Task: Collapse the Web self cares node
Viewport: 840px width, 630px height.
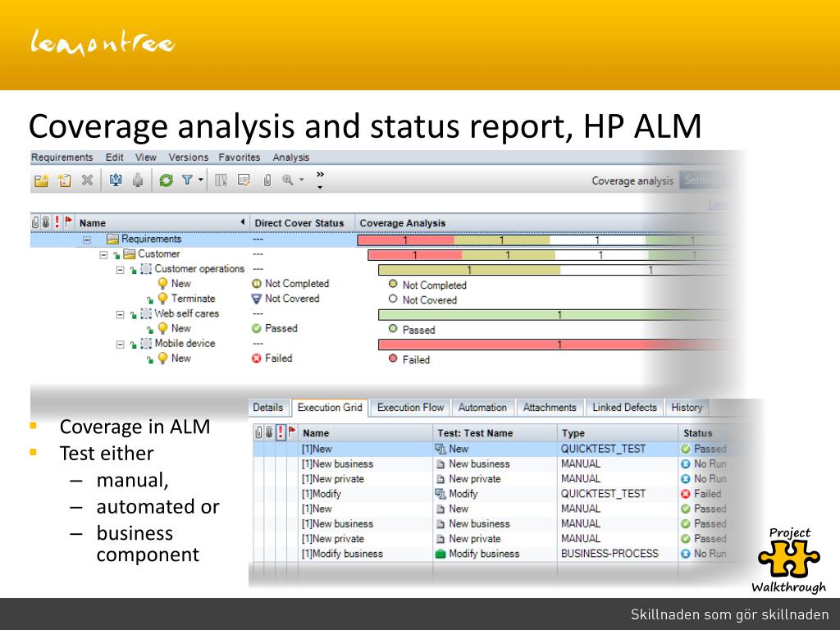Action: pos(120,314)
